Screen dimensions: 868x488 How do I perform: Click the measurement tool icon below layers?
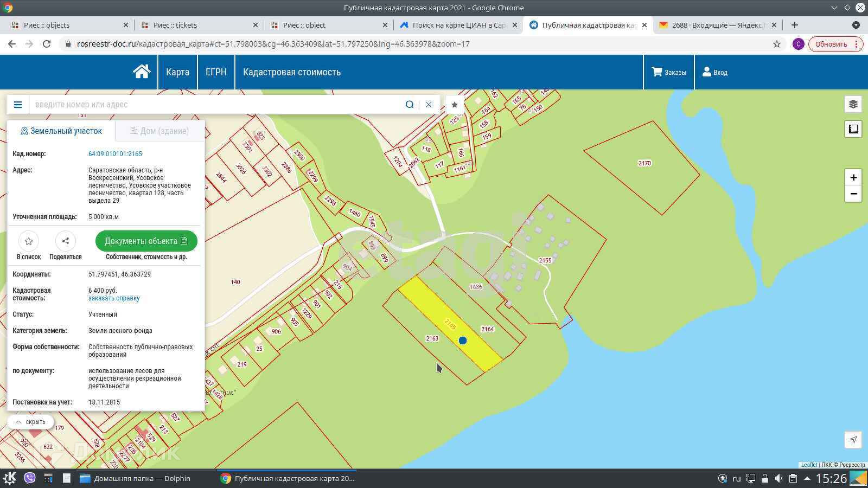(x=853, y=129)
